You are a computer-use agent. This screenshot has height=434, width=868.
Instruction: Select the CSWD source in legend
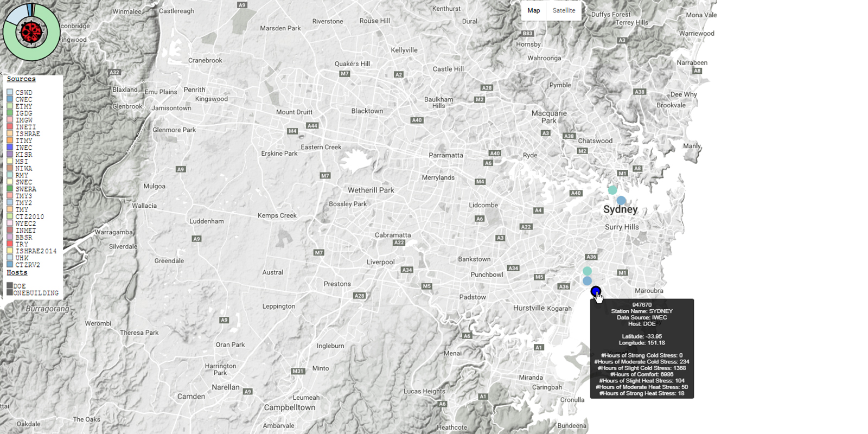(x=24, y=93)
